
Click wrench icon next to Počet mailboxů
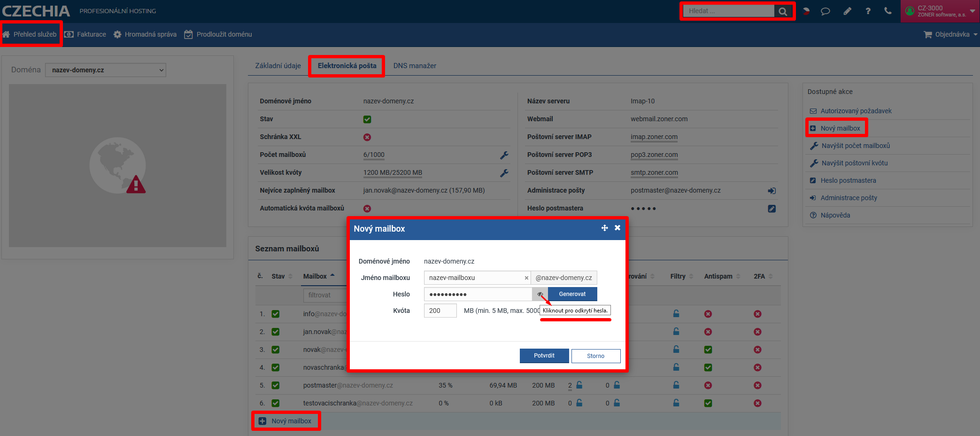tap(504, 155)
